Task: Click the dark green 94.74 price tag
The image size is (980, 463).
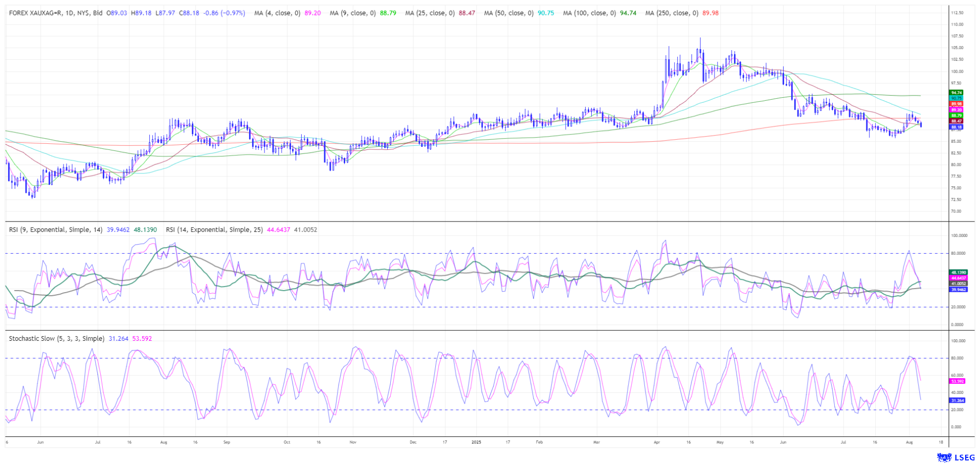Action: [956, 93]
